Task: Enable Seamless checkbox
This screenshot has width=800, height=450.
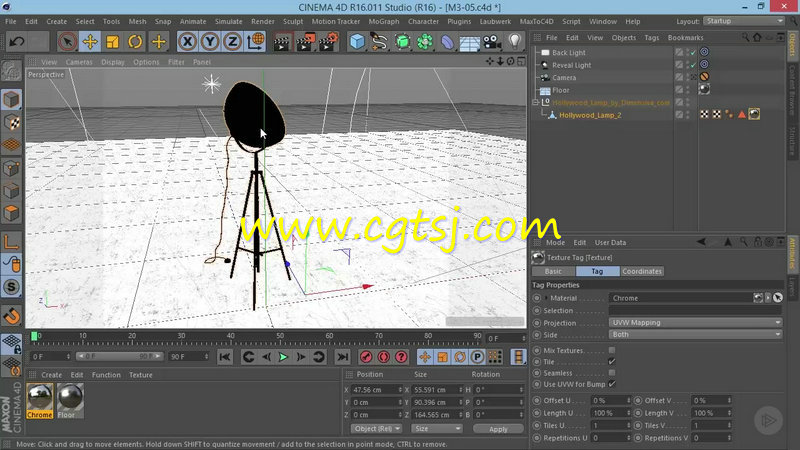Action: 612,373
